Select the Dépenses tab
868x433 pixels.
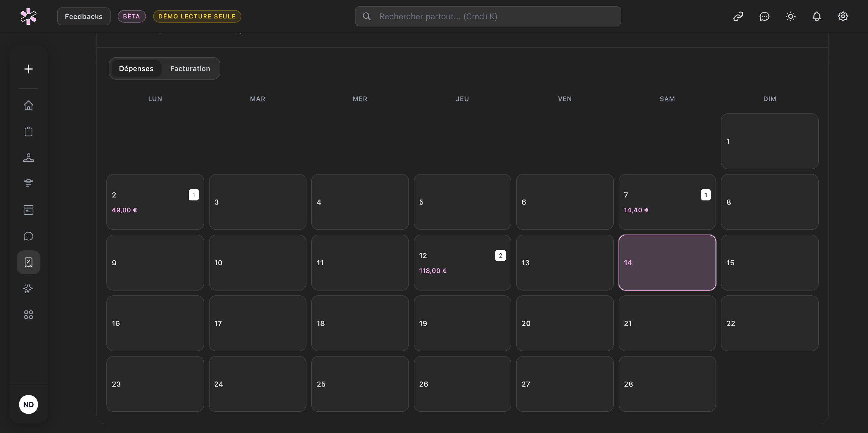tap(136, 68)
